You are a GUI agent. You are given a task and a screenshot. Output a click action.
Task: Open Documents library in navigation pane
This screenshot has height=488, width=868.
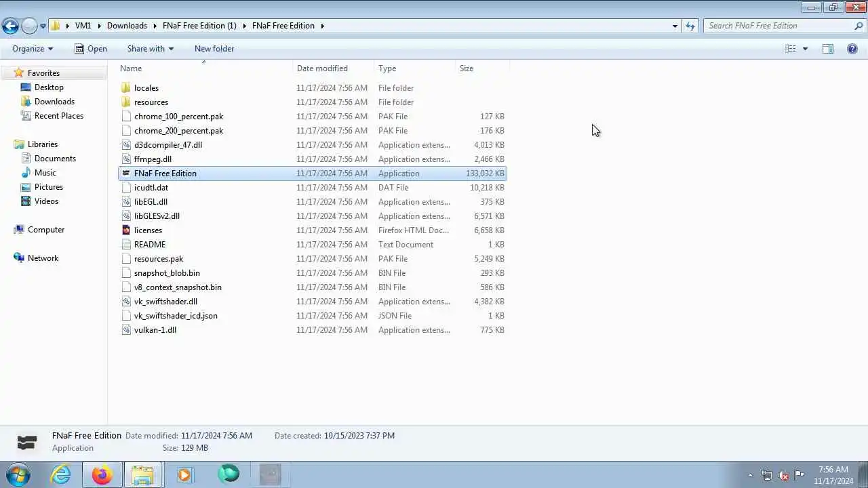(55, 159)
